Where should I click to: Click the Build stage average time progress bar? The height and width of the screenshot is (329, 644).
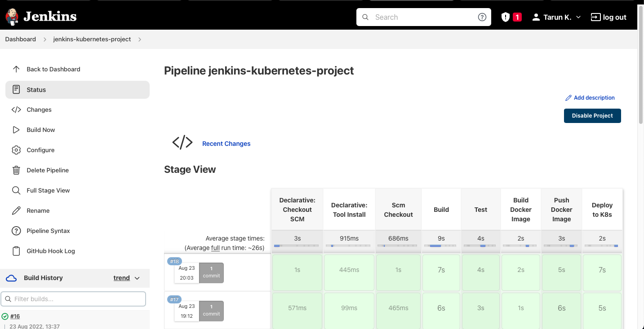(441, 246)
